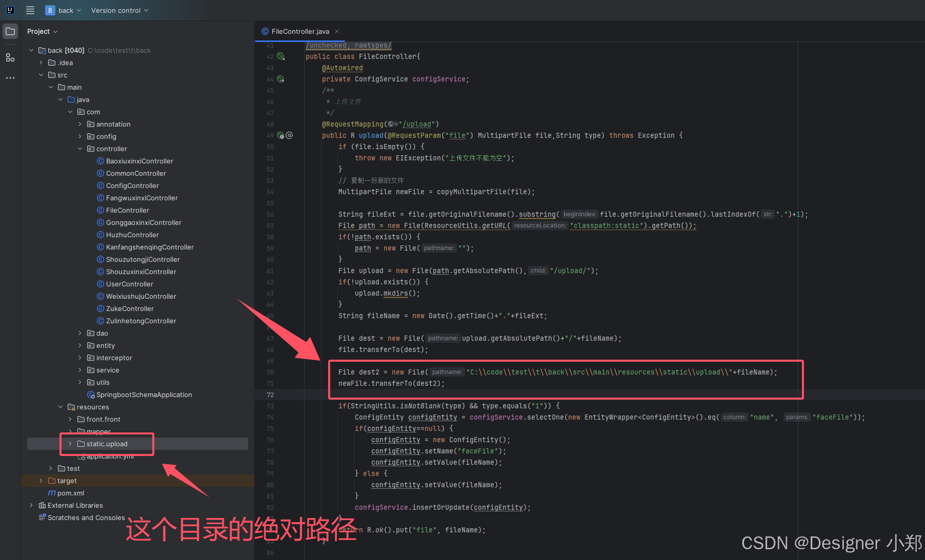Click the resources folder icon
Screen dimensions: 925x560
pos(71,407)
